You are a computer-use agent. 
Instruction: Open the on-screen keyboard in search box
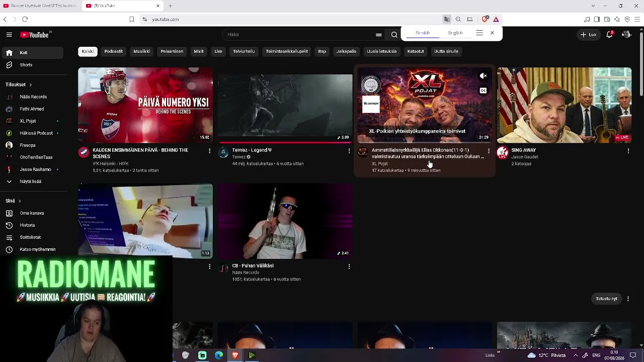point(379,35)
